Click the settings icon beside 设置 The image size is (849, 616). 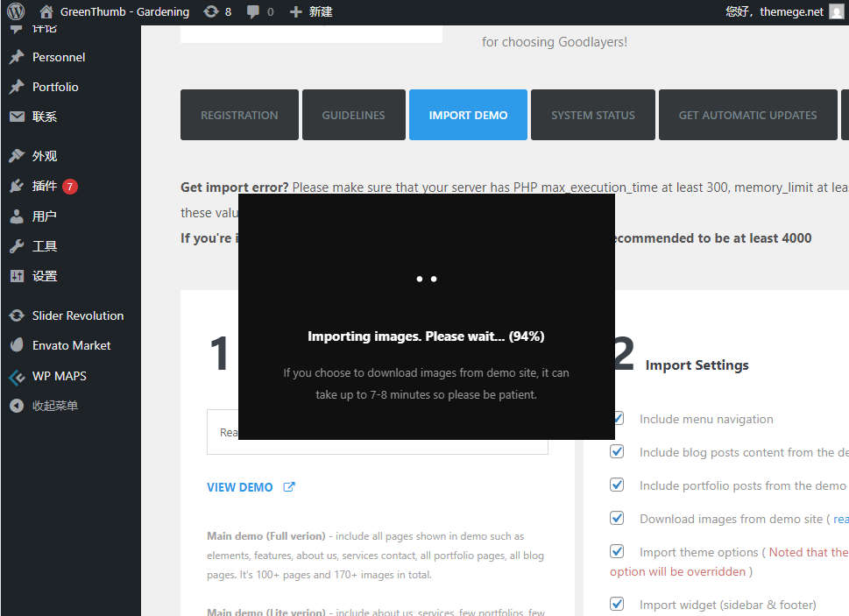[x=17, y=276]
